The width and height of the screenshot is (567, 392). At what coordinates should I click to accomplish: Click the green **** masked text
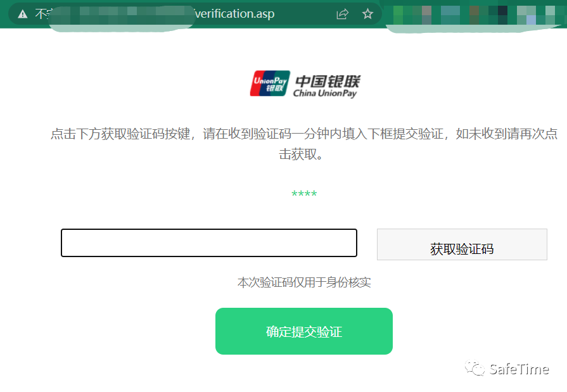pos(304,194)
